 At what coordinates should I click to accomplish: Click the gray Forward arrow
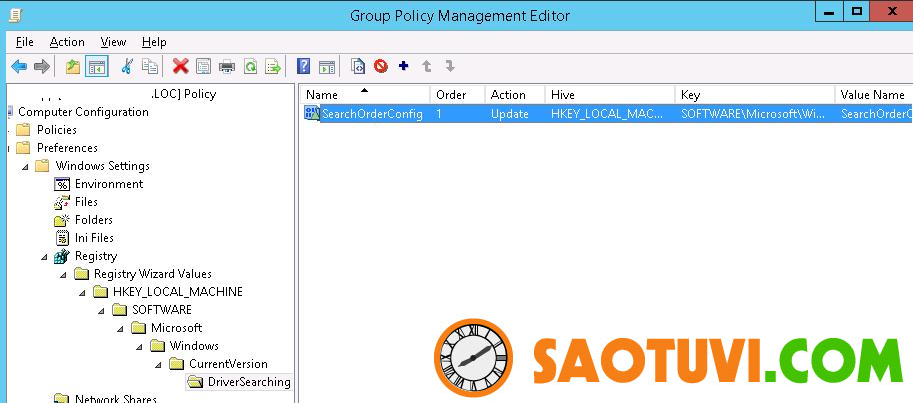(41, 67)
